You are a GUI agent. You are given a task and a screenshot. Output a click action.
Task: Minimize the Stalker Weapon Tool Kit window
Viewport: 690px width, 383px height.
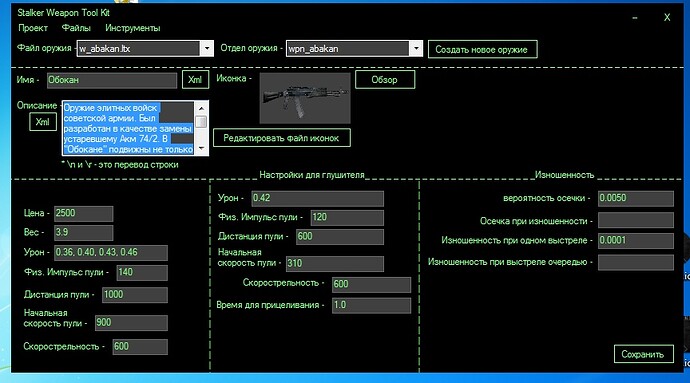[x=635, y=18]
